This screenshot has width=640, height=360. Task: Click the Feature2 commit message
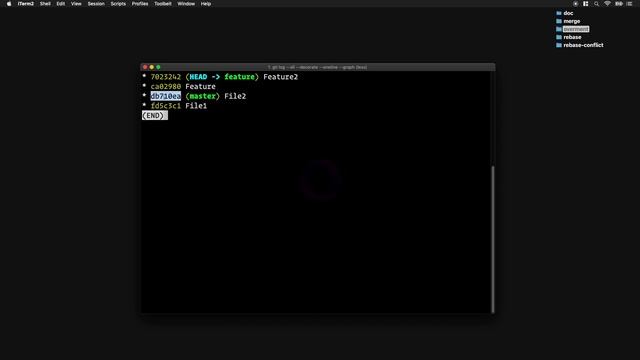point(280,77)
